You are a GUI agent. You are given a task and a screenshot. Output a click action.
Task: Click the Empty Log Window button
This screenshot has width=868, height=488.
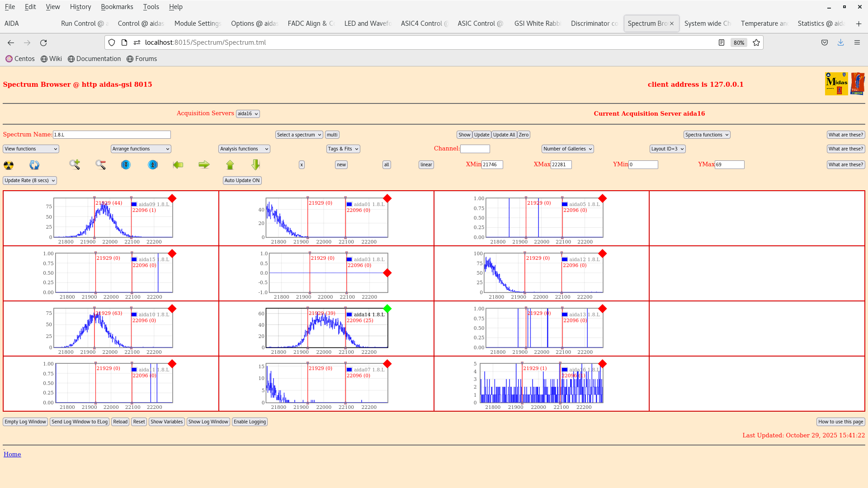(x=25, y=422)
